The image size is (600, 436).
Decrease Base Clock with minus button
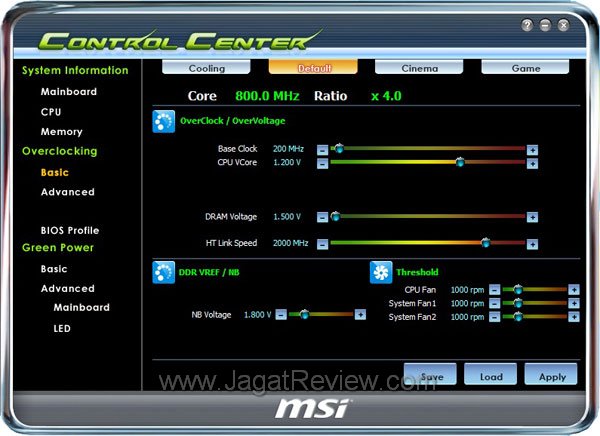pos(323,150)
